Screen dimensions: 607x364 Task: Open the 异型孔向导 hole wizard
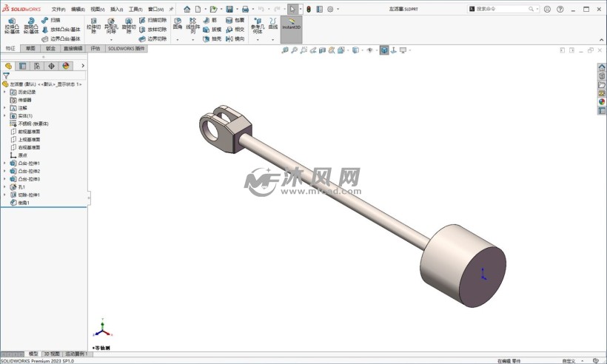pyautogui.click(x=110, y=26)
